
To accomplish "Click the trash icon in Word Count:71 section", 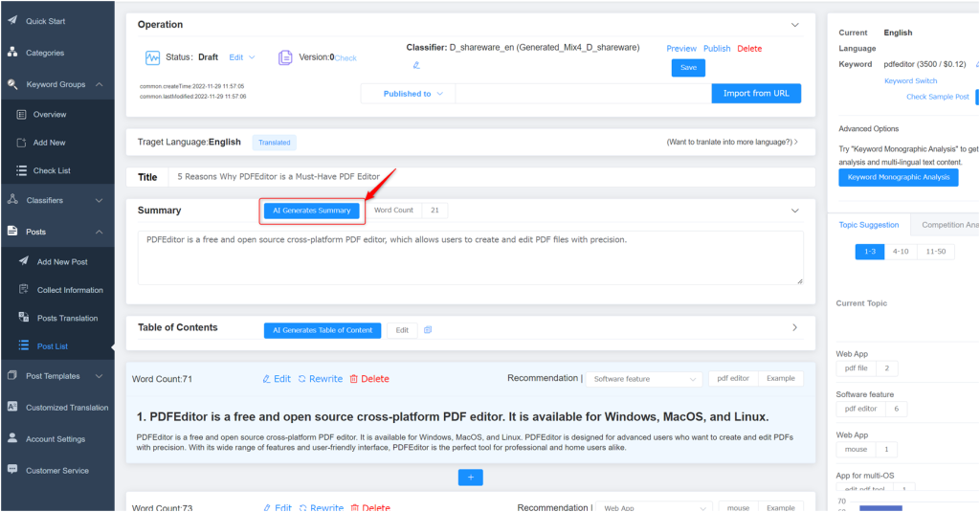I will click(354, 379).
